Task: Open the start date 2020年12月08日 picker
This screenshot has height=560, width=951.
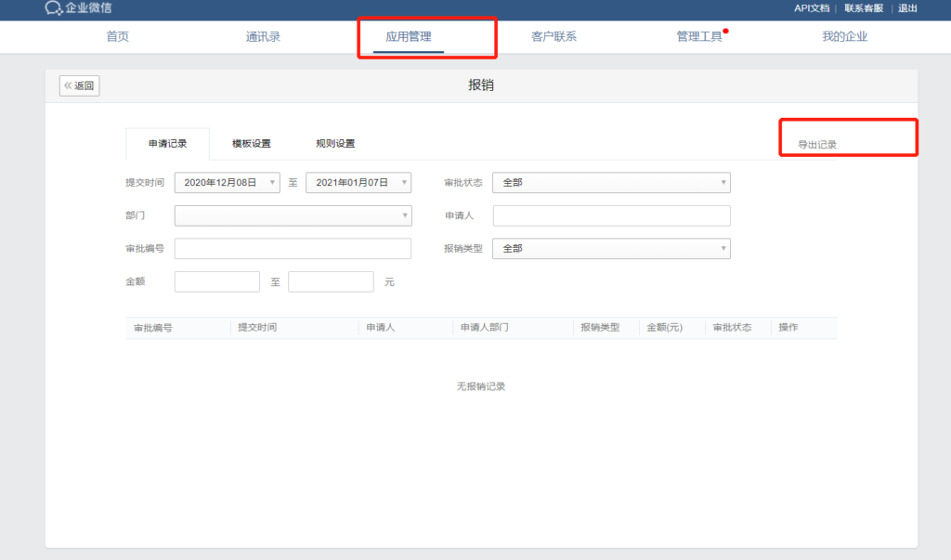Action: 228,183
